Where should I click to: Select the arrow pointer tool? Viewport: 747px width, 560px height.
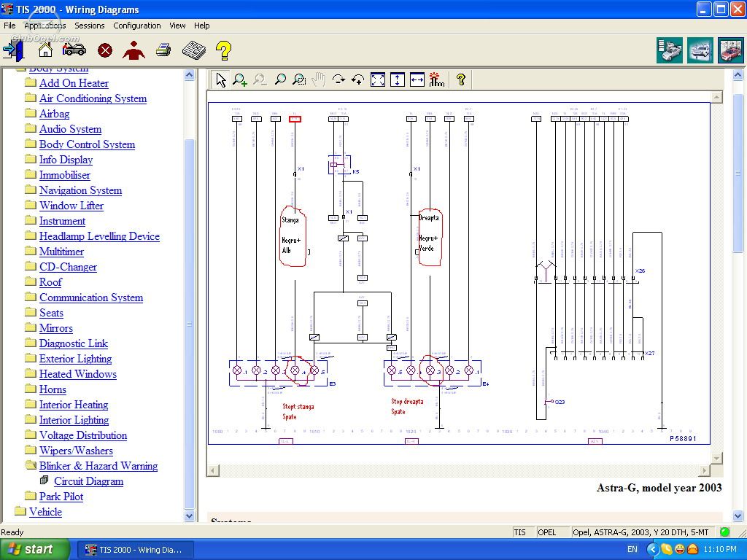point(220,79)
